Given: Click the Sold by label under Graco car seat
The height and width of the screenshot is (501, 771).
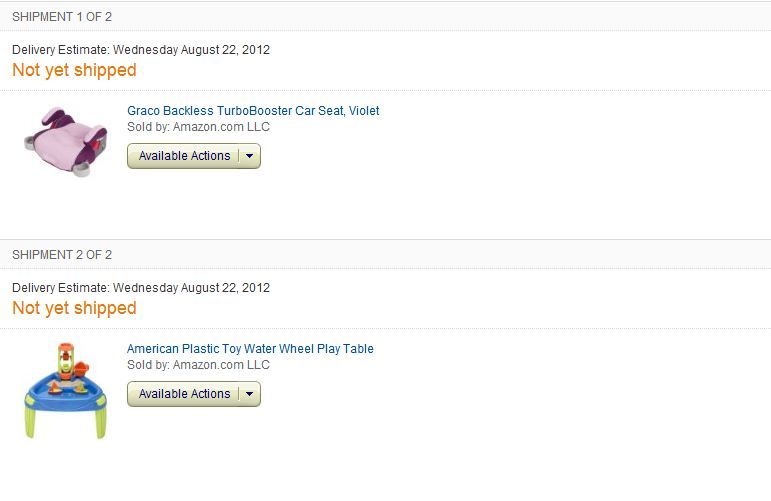Looking at the screenshot, I should (x=148, y=127).
